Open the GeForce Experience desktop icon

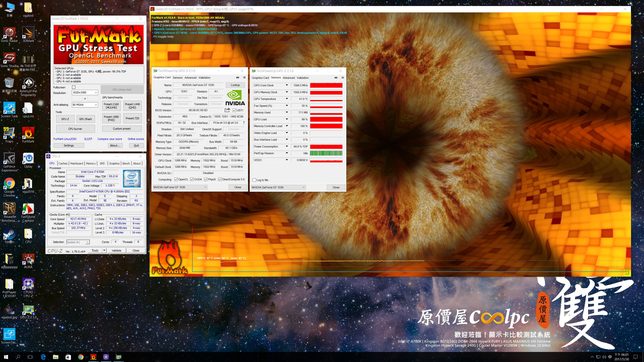[9, 162]
